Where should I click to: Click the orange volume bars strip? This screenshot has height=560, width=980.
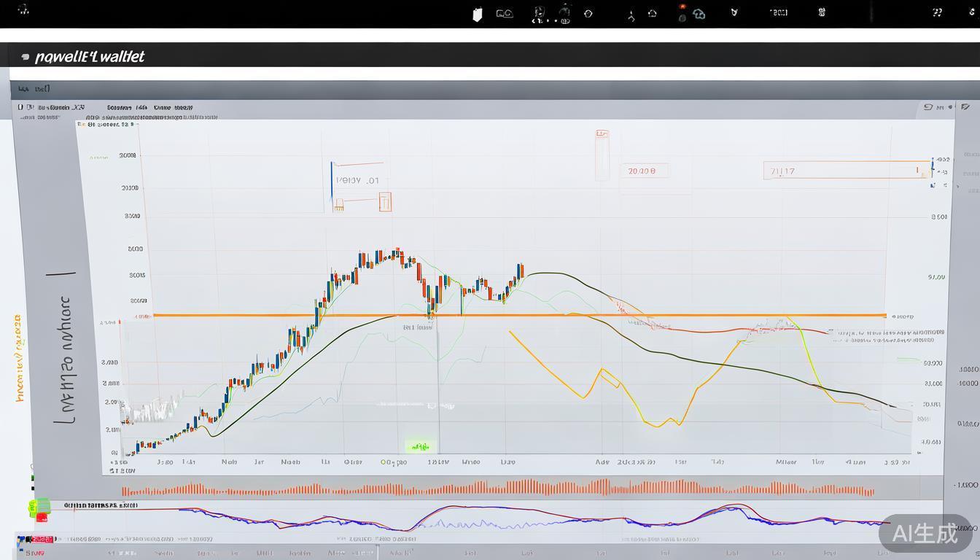pos(496,488)
